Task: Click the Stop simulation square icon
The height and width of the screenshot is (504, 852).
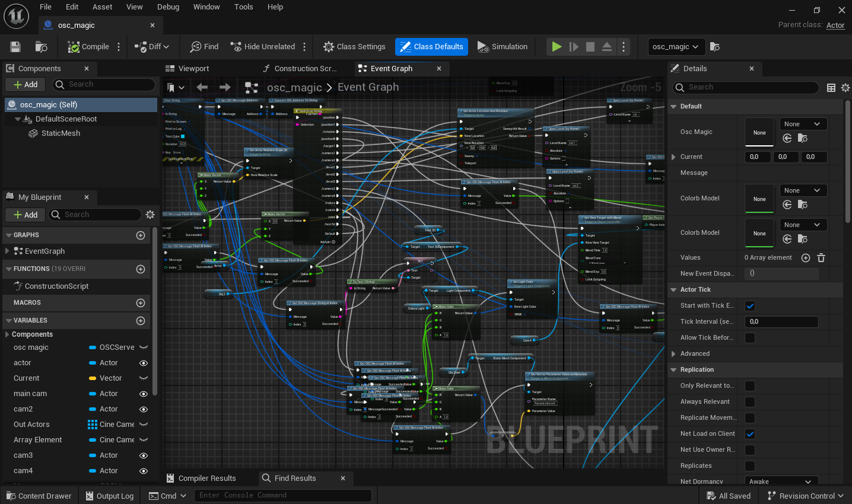Action: pos(590,47)
